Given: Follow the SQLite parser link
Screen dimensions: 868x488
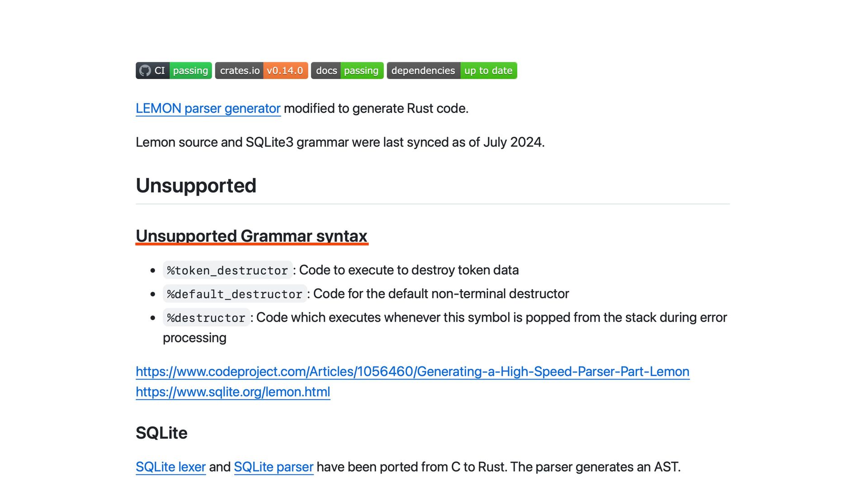Looking at the screenshot, I should 274,467.
